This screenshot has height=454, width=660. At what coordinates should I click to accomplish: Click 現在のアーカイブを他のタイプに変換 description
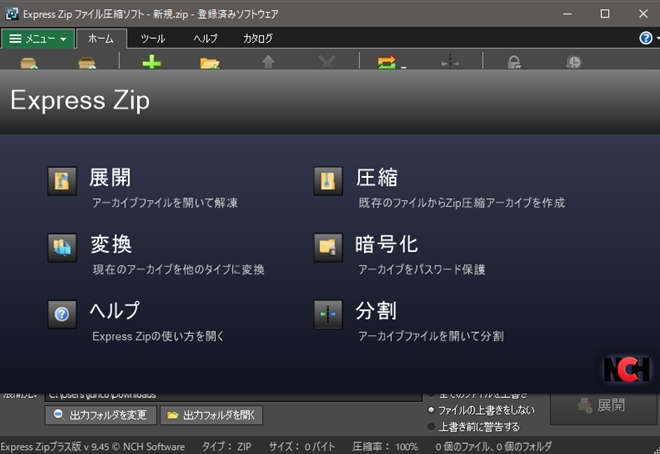pyautogui.click(x=178, y=269)
